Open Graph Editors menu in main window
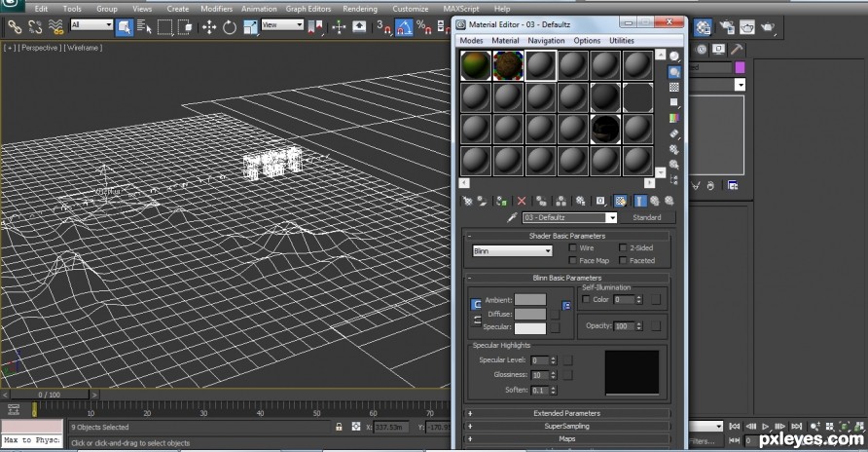868x452 pixels. point(308,9)
